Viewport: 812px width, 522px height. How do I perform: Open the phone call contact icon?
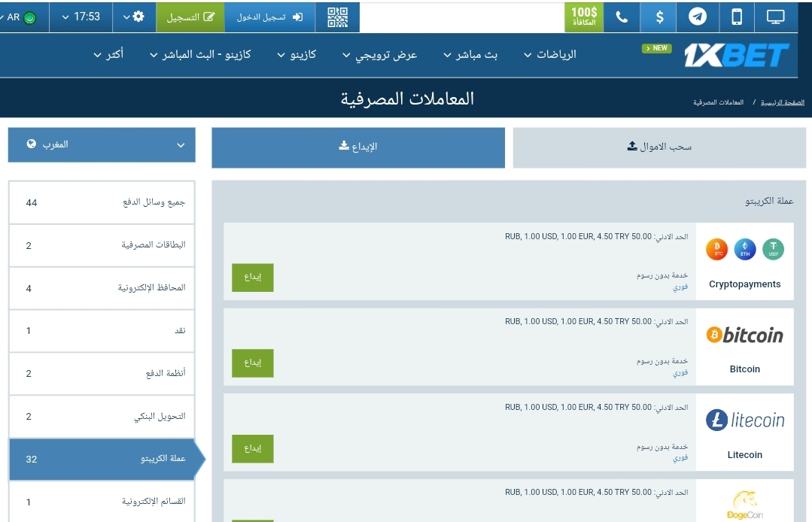click(622, 17)
